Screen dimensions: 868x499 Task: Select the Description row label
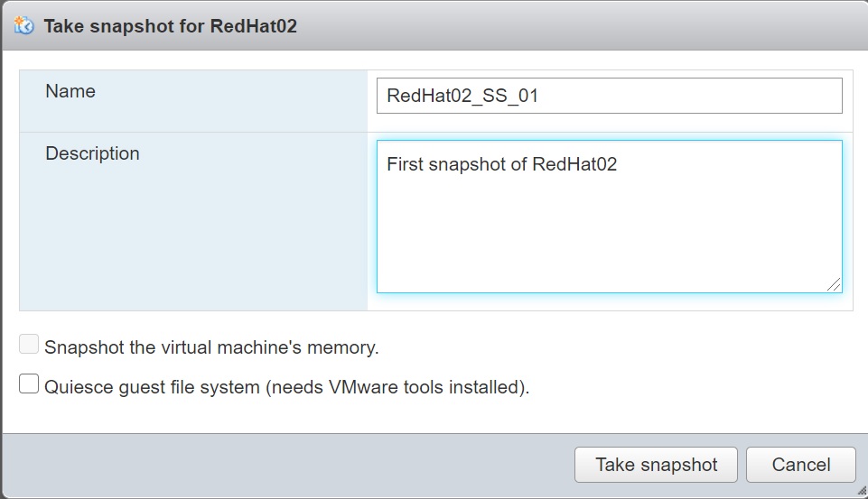click(x=92, y=153)
